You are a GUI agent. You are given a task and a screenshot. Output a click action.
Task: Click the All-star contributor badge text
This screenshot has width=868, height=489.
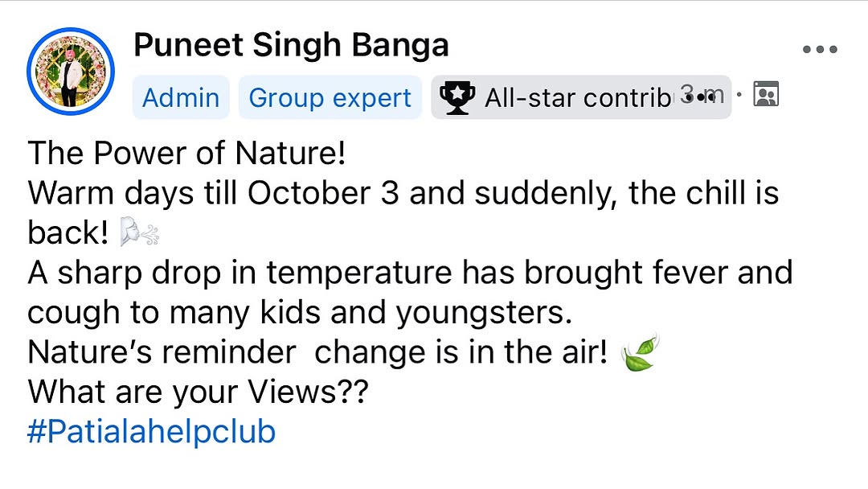577,97
